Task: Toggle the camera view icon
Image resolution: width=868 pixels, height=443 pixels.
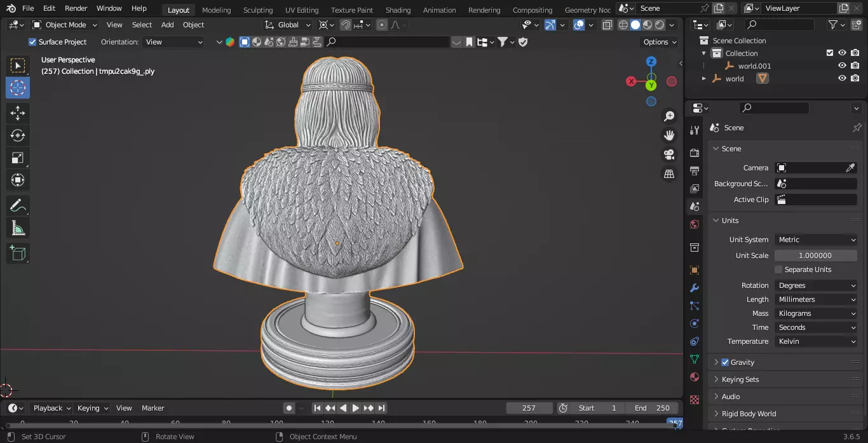Action: point(669,154)
